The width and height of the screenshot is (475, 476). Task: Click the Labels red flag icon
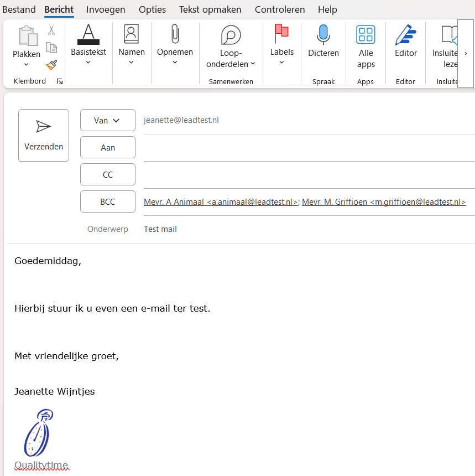click(281, 33)
